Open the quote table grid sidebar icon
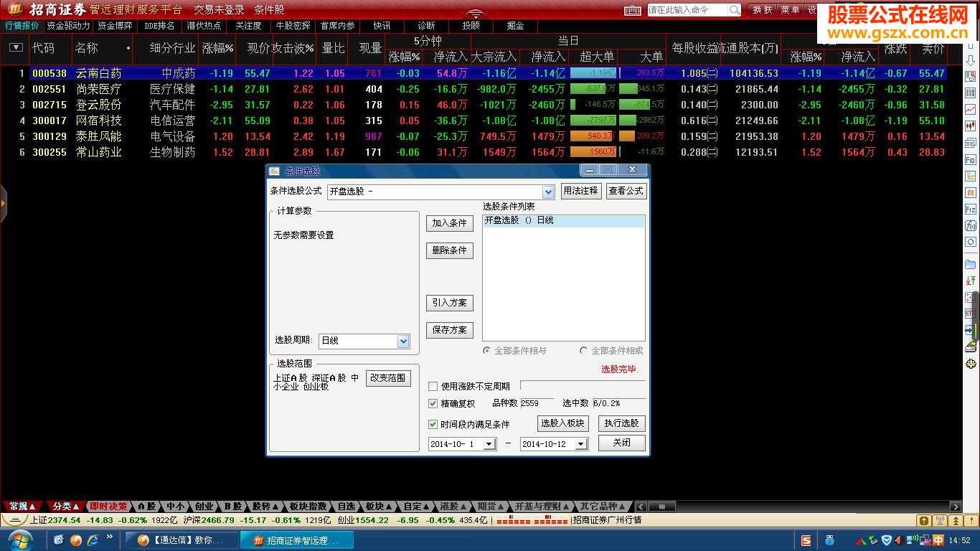Viewport: 980px width, 551px height. [x=970, y=93]
